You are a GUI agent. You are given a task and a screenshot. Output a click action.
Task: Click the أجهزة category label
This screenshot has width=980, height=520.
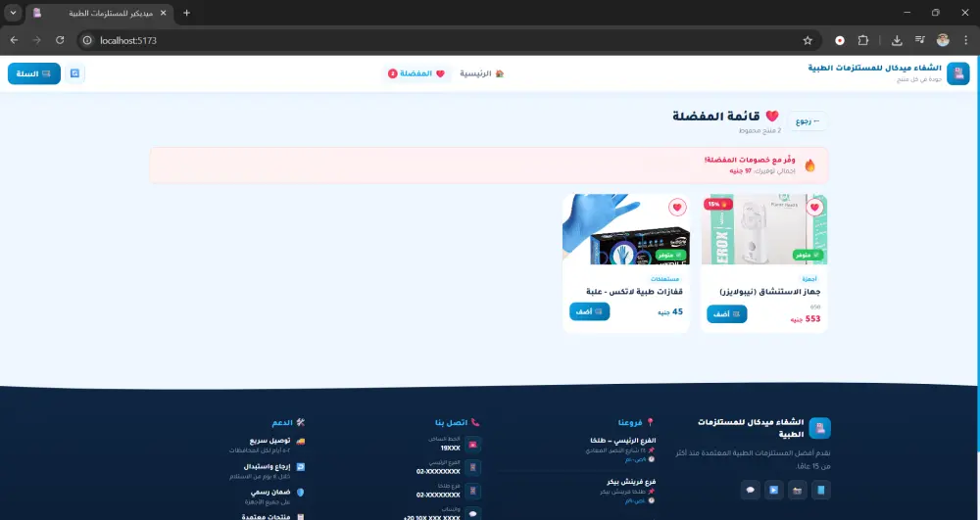point(810,279)
